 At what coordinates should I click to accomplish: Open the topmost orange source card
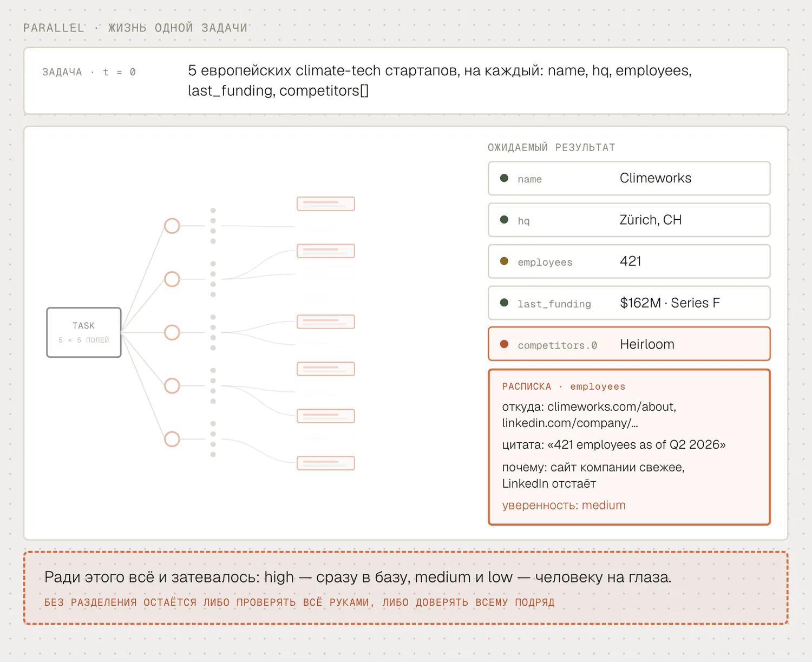326,204
